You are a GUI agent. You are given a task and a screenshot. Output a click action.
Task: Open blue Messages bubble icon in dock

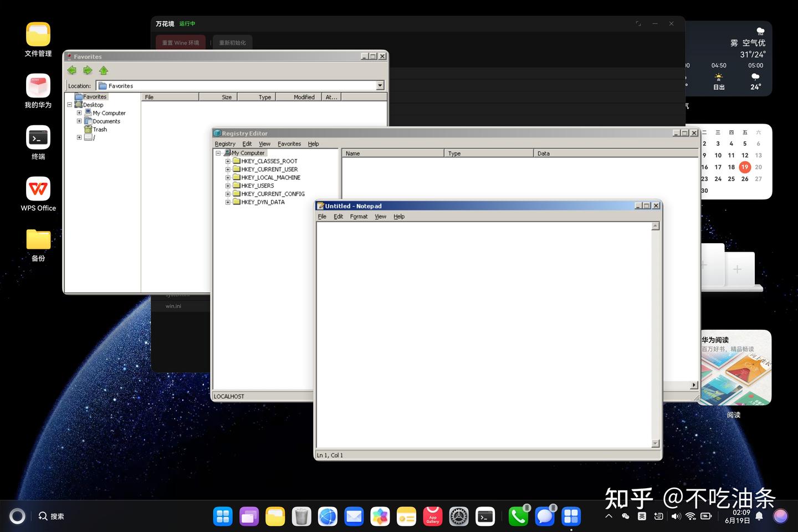545,516
